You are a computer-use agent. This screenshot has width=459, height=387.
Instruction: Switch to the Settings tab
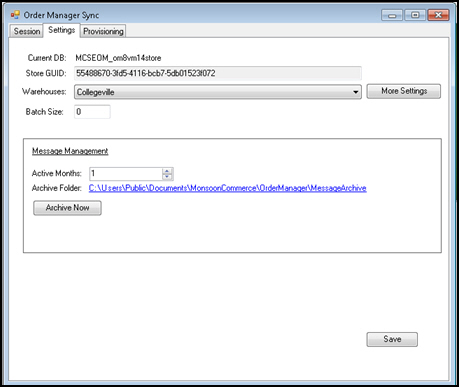tap(62, 30)
